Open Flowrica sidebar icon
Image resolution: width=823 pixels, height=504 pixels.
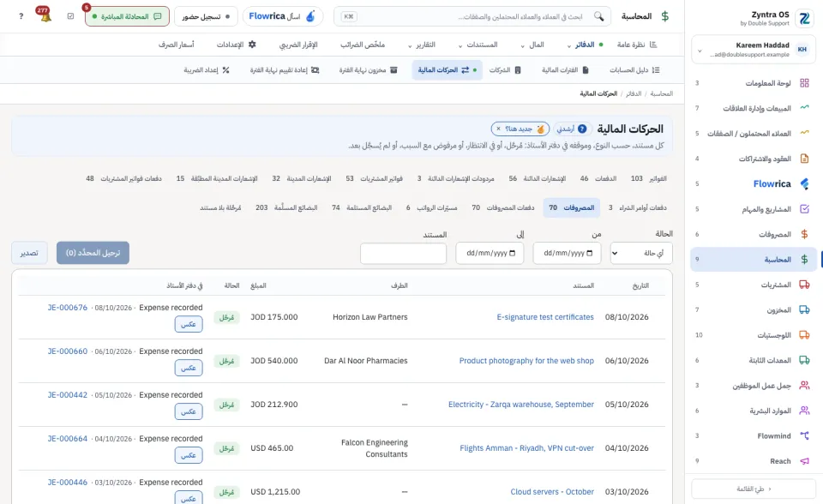804,183
